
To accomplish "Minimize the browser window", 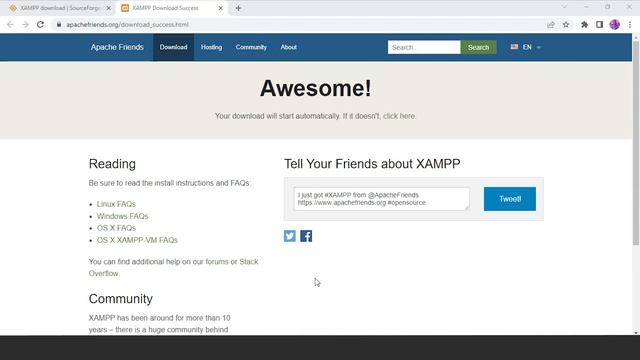I will click(586, 7).
